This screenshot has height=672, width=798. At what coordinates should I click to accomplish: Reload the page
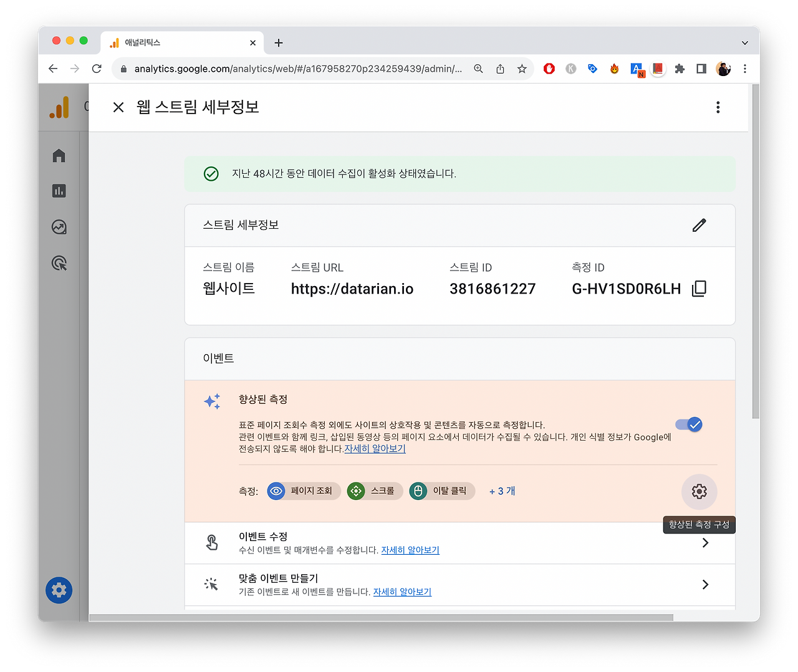(97, 69)
